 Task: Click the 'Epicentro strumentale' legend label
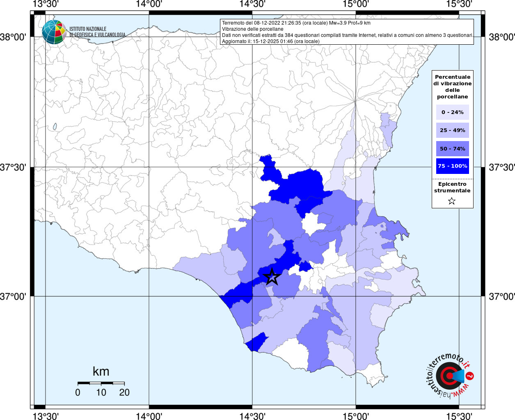pos(452,187)
